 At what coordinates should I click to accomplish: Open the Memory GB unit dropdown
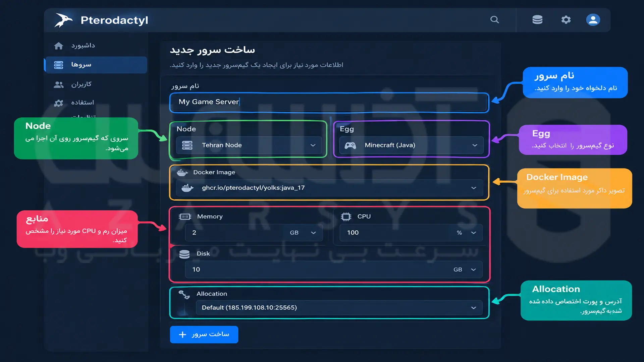(x=303, y=233)
